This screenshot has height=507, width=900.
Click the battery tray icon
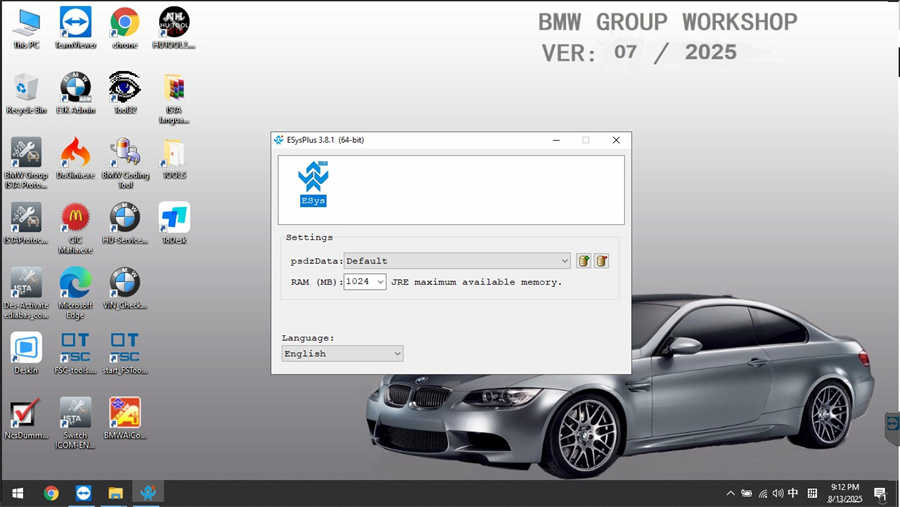(746, 493)
